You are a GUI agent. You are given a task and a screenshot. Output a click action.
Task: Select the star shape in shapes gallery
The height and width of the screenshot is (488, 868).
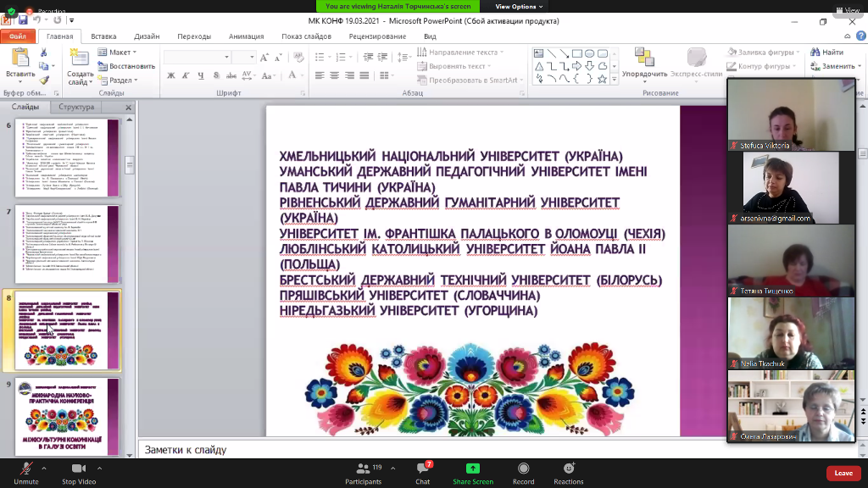[603, 79]
